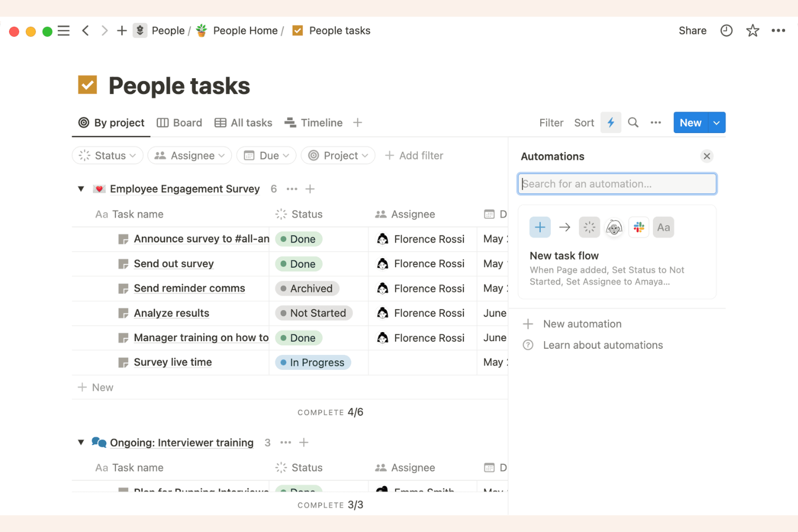The width and height of the screenshot is (798, 532).
Task: Open the Status filter dropdown
Action: [x=107, y=156]
